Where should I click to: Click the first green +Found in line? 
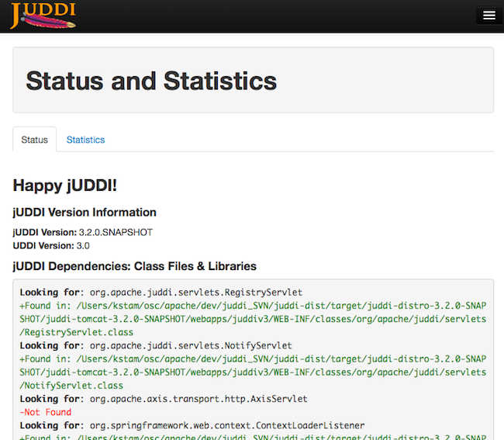click(x=252, y=306)
